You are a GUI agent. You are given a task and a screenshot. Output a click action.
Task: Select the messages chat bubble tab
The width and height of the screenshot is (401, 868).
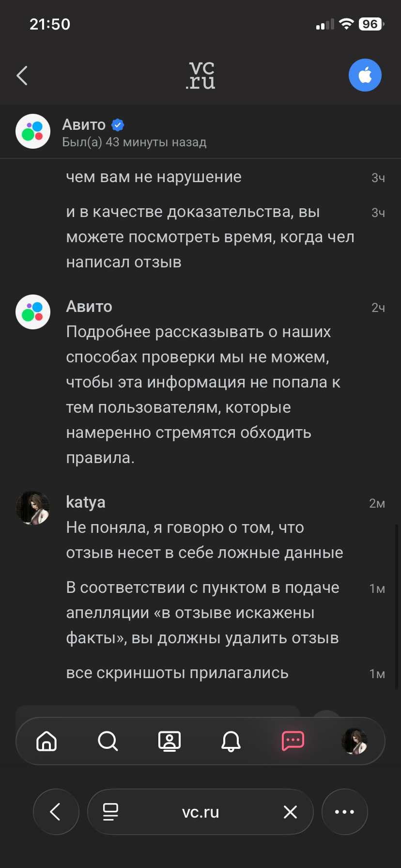pyautogui.click(x=293, y=741)
